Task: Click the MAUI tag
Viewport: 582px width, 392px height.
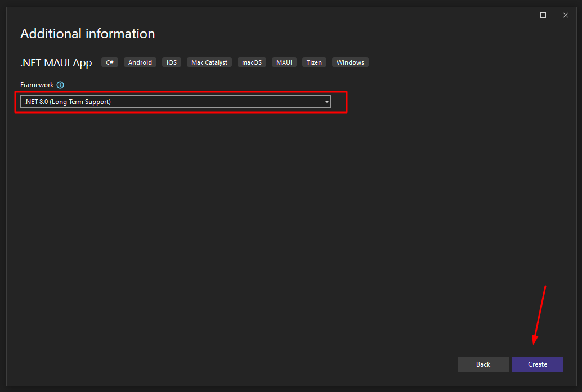Action: point(284,62)
